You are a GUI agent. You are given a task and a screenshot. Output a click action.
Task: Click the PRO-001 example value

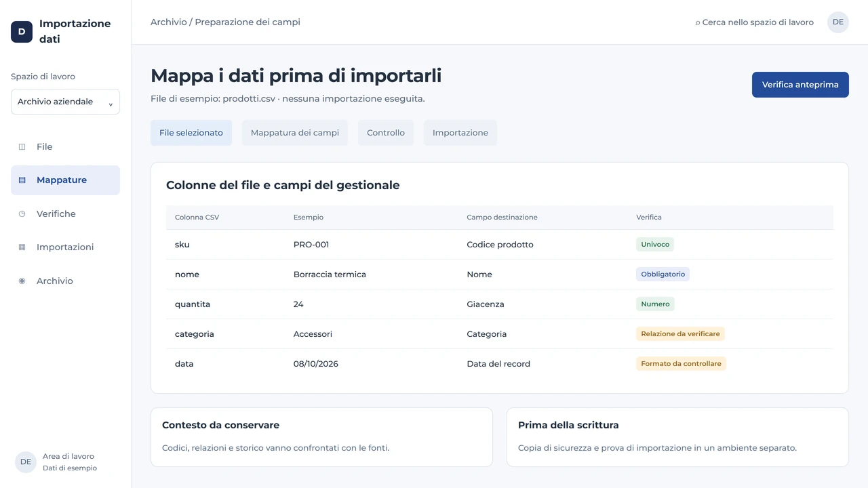tap(311, 245)
